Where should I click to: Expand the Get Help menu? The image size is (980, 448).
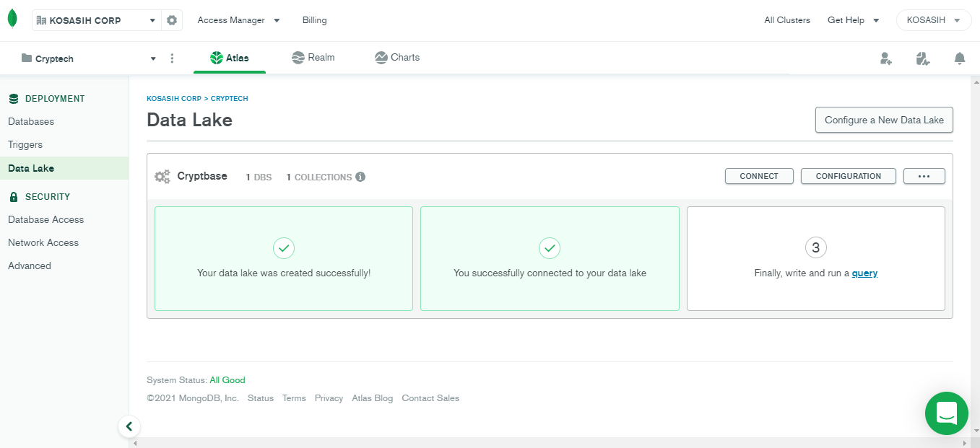854,20
